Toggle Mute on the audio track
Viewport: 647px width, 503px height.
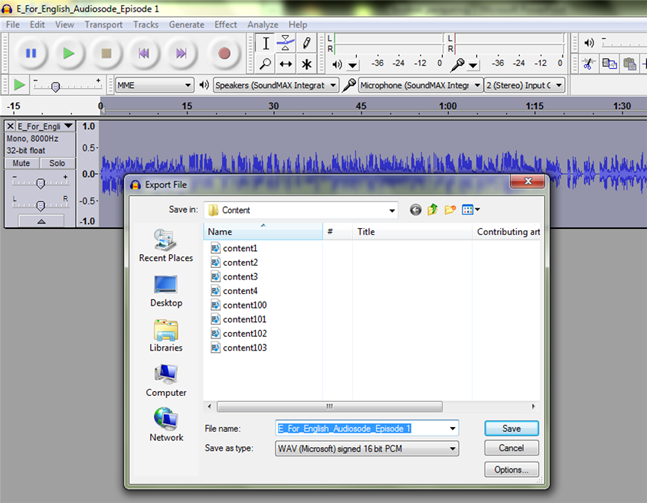click(x=20, y=163)
